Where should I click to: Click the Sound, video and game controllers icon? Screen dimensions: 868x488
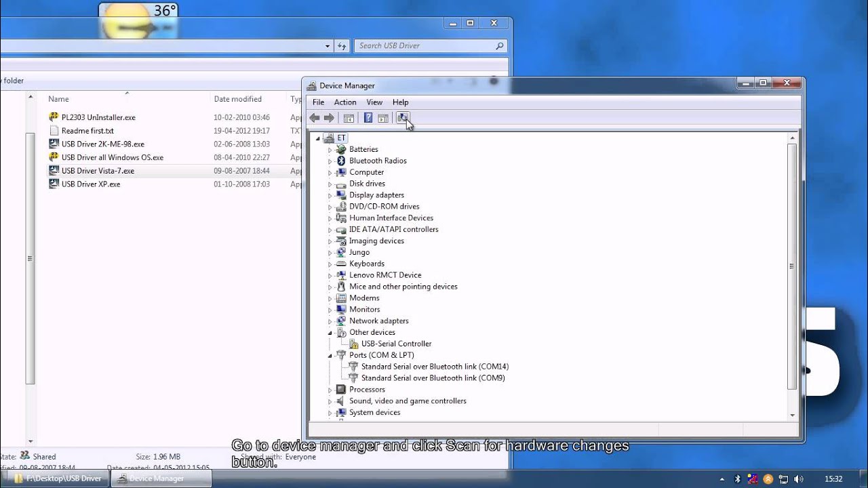[x=341, y=401]
